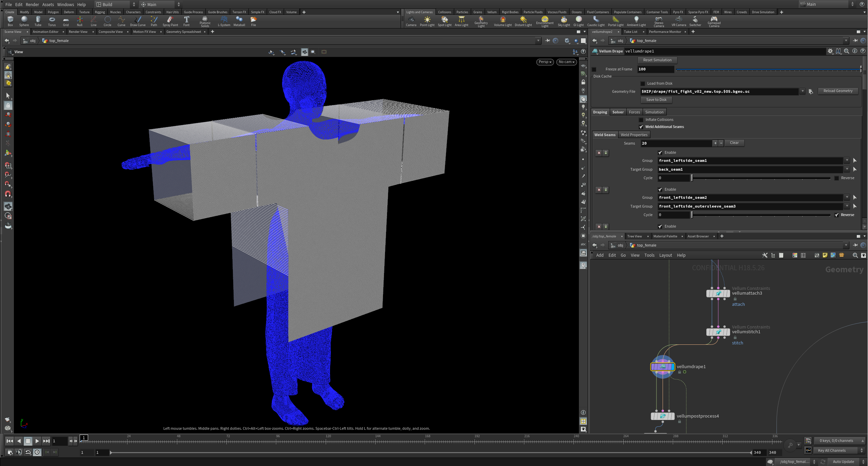Select the vellumpostprocess4 node in the network editor
Screen dimensions: 868x466
click(x=662, y=416)
